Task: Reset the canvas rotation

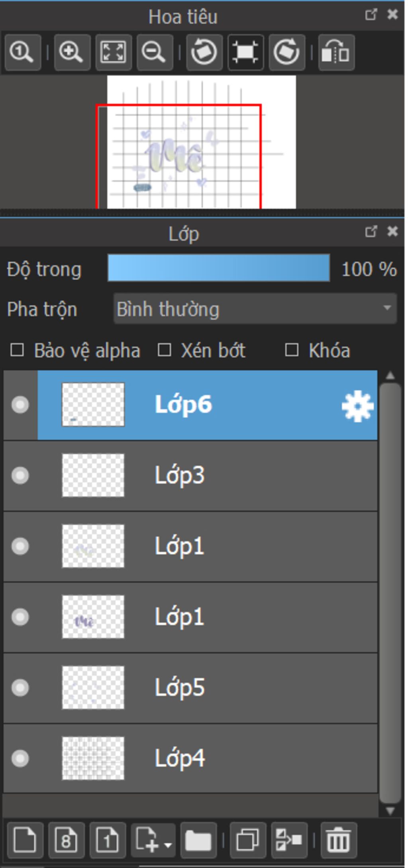Action: click(x=245, y=52)
